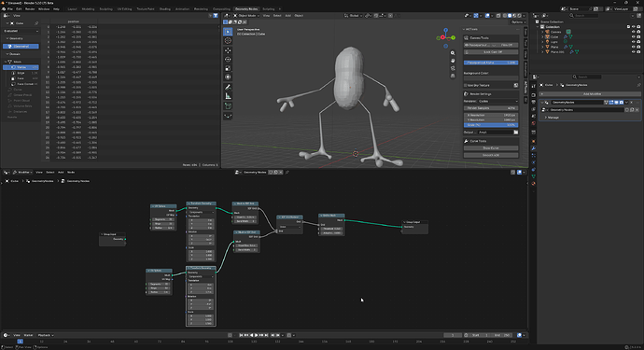Open the Modifiers wrench properties tab

(x=534, y=148)
